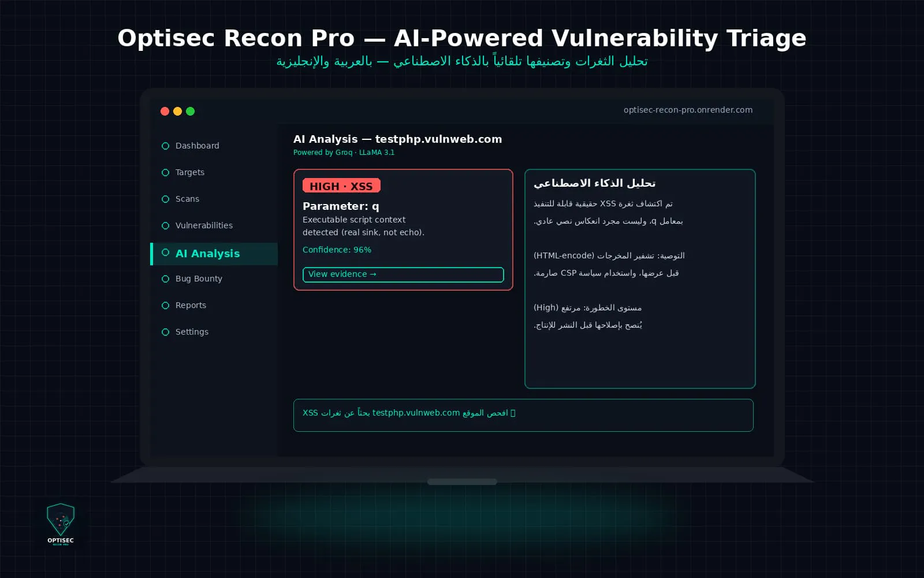Click the Optisec shield logo
The height and width of the screenshot is (578, 924).
61,524
